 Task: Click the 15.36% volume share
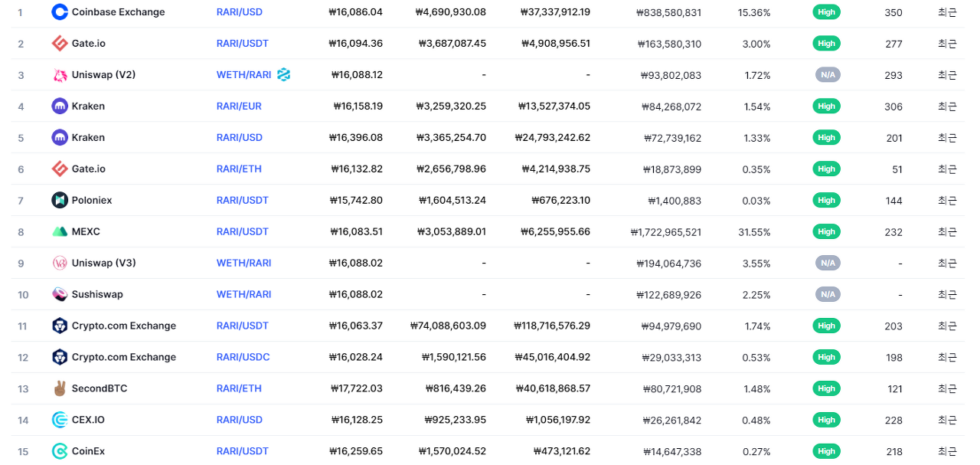(x=754, y=13)
